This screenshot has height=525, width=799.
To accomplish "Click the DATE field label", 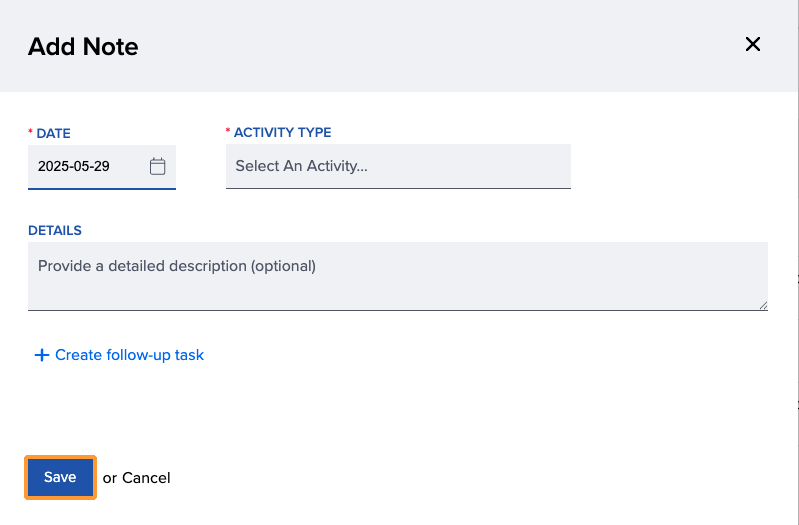I will [x=54, y=134].
